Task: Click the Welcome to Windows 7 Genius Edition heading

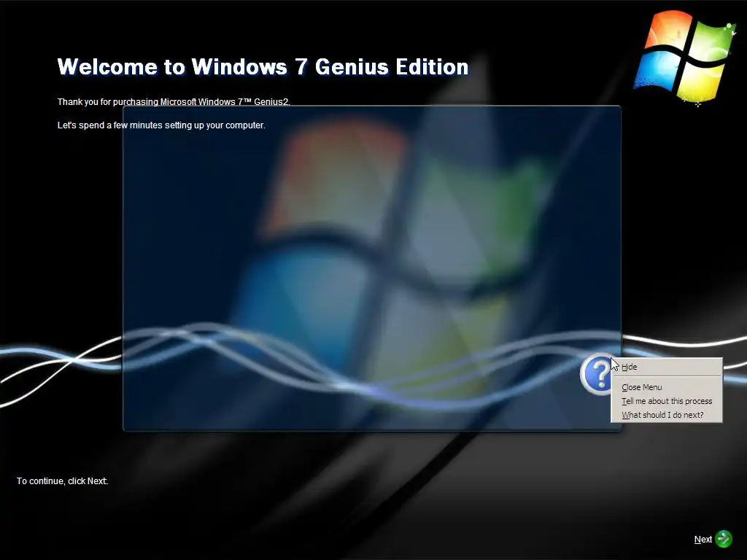Action: [263, 66]
